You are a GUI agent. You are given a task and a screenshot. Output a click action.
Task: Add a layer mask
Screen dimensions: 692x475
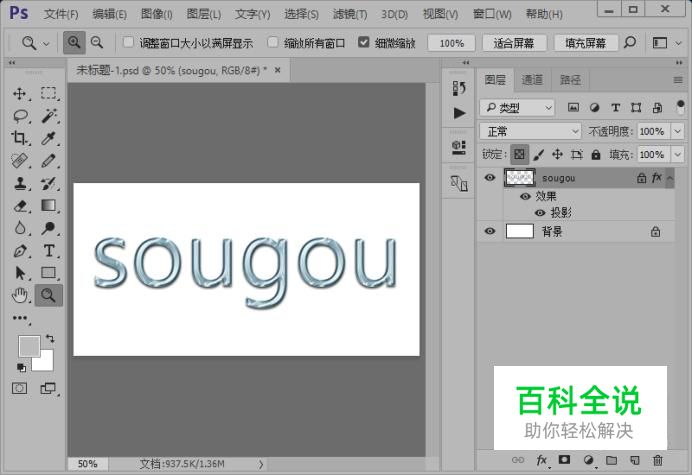click(x=564, y=460)
